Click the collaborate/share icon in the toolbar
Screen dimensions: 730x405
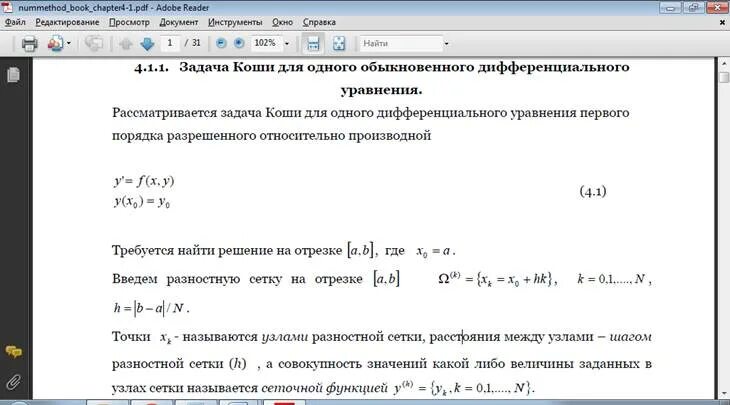point(55,44)
